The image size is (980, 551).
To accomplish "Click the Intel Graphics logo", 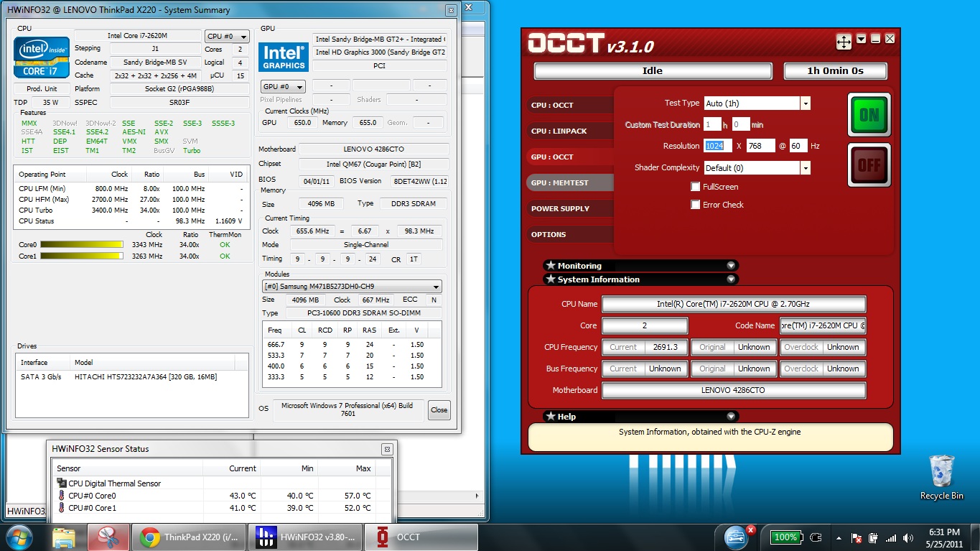I will pos(283,57).
